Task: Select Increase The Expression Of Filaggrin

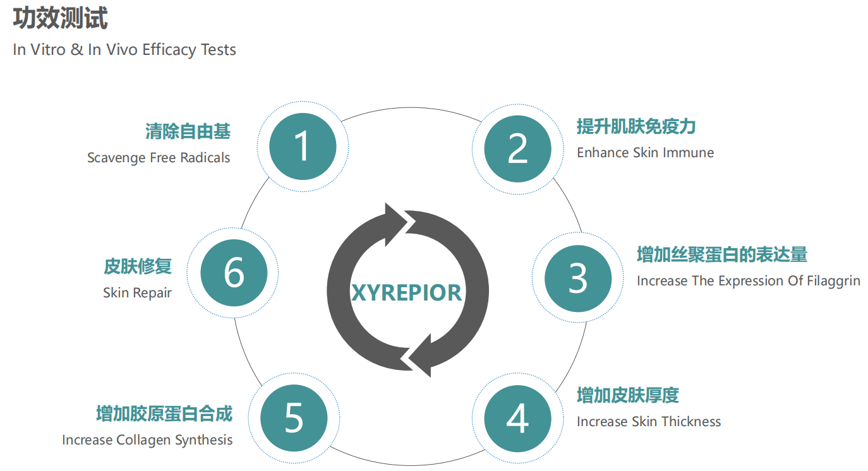Action: tap(749, 281)
